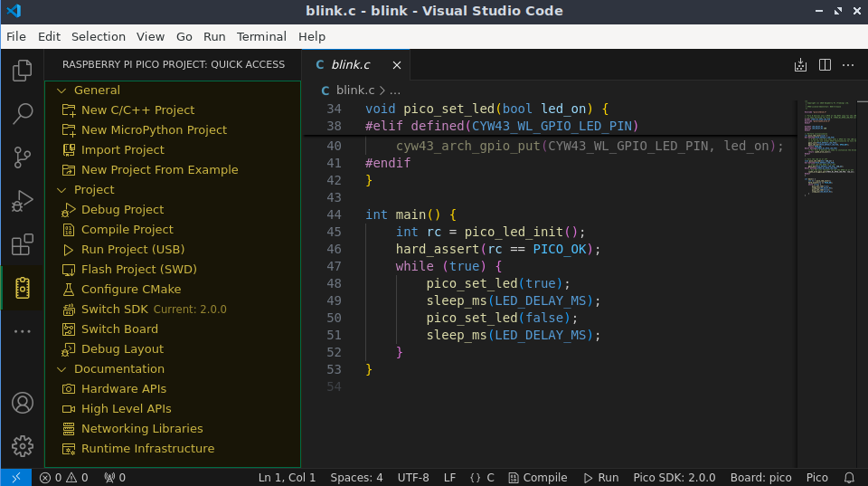Open errors and warnings count in status bar
The width and height of the screenshot is (868, 486).
coord(63,477)
